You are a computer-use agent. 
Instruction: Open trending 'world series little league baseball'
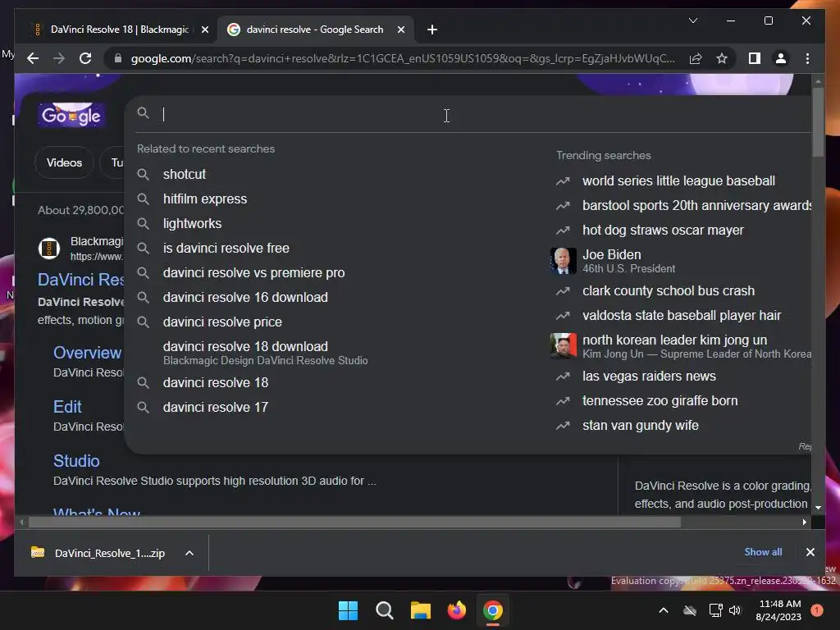[x=678, y=181]
